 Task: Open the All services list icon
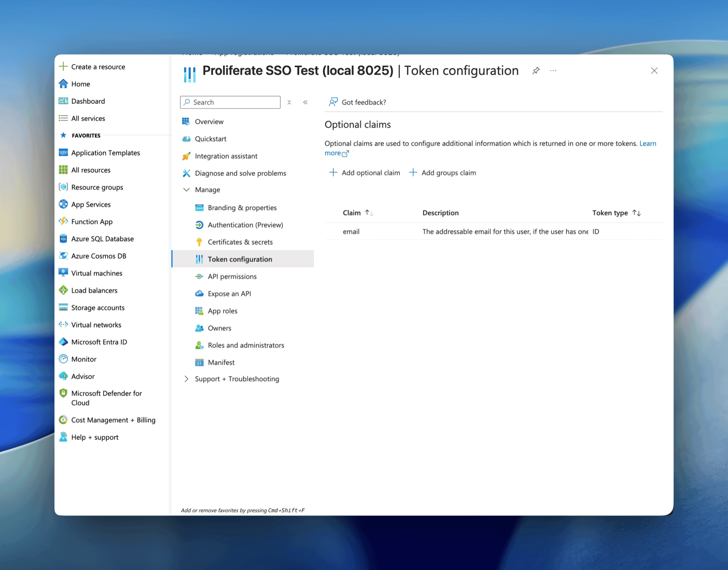(x=63, y=118)
